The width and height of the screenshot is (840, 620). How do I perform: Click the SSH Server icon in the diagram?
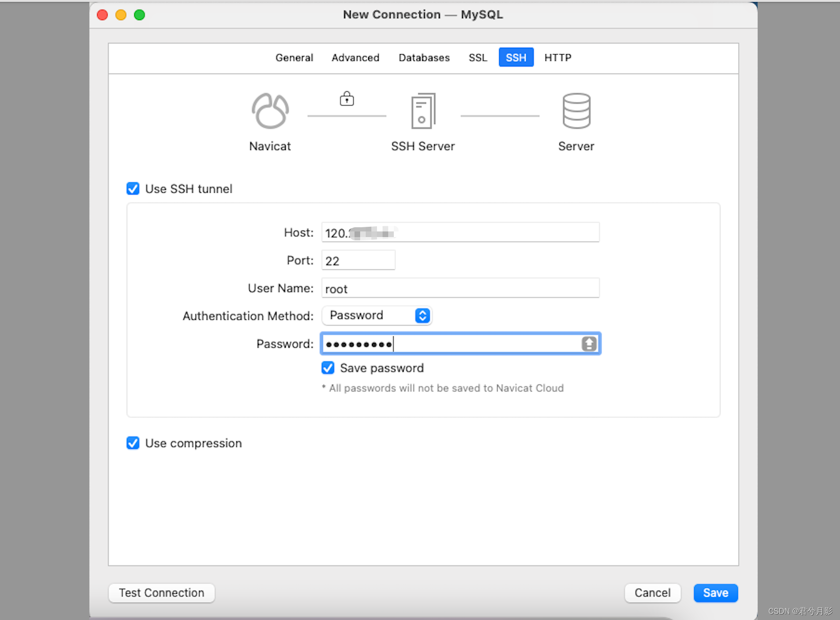422,111
